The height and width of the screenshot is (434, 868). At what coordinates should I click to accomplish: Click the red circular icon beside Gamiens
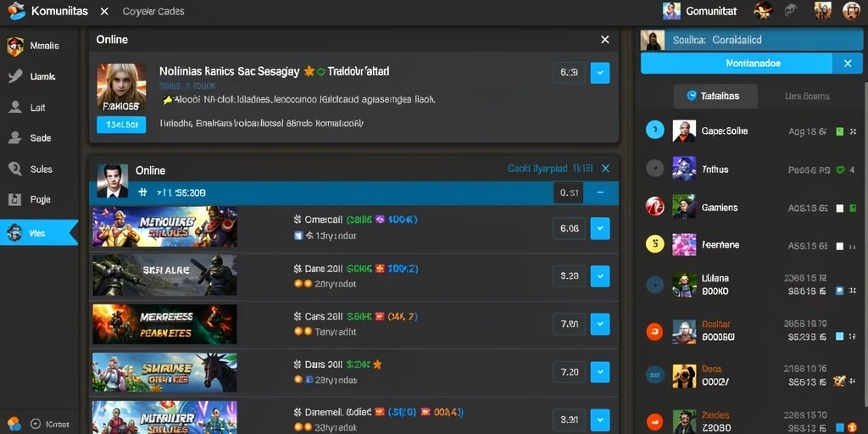click(655, 207)
